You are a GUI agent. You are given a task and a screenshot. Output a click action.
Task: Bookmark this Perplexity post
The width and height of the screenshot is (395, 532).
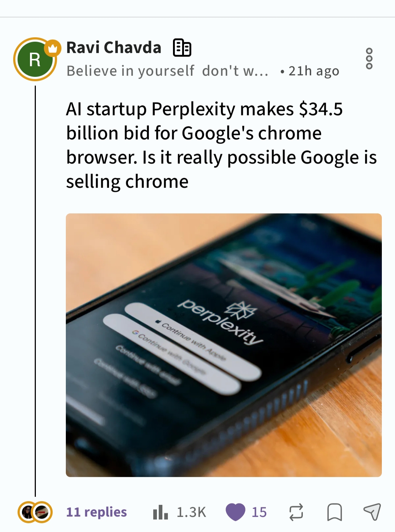pos(334,512)
